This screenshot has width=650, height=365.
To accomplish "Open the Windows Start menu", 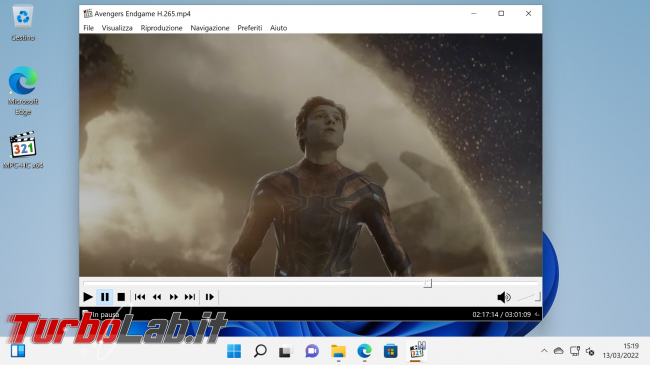I will (234, 351).
